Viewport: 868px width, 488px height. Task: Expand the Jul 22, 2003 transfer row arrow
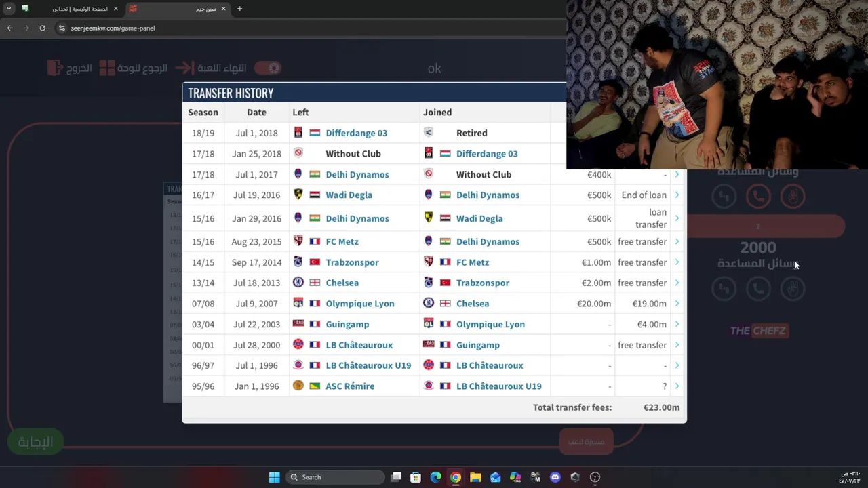[677, 324]
